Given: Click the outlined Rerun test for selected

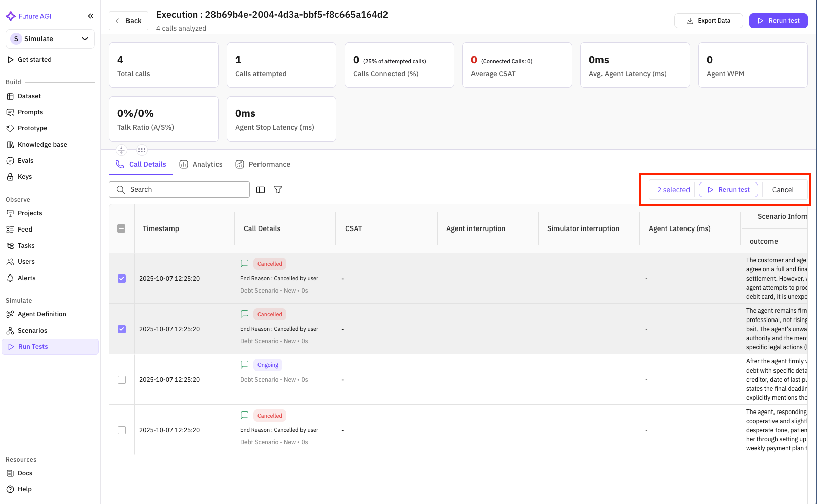Looking at the screenshot, I should pos(728,190).
